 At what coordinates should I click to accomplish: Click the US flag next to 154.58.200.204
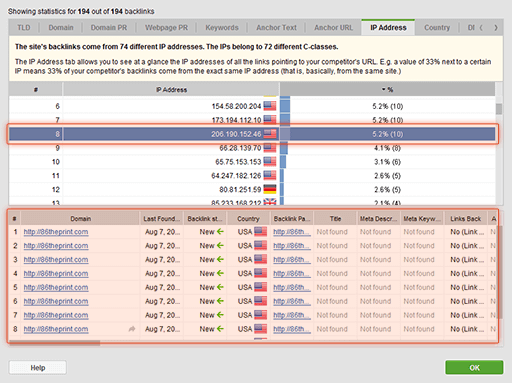pyautogui.click(x=270, y=106)
